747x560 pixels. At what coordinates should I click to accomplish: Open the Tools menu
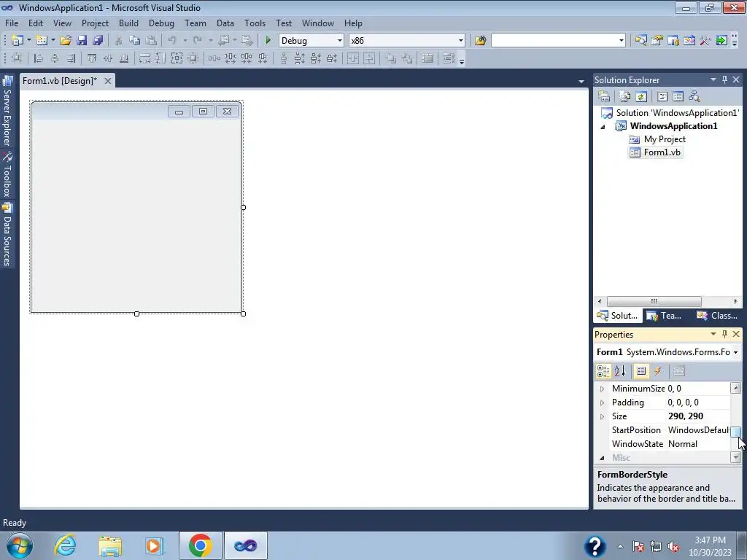[255, 23]
